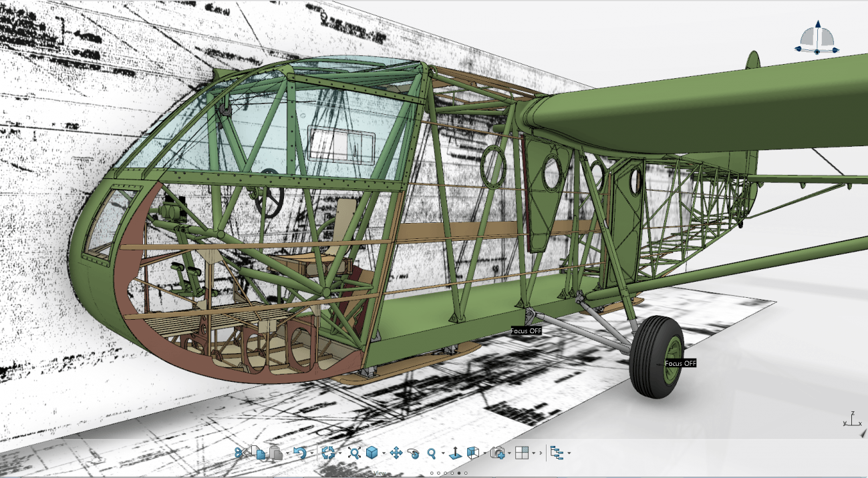Screen dimensions: 868x478
Task: Click the Update refresh-arrows icon
Action: tap(328, 453)
